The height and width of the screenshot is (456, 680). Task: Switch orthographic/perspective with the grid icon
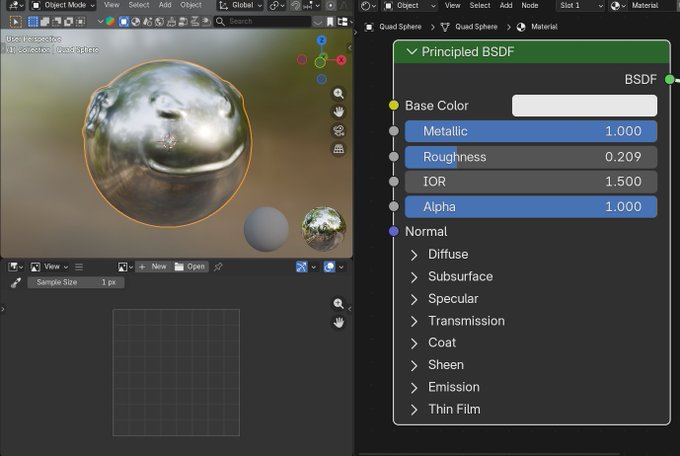coord(339,149)
